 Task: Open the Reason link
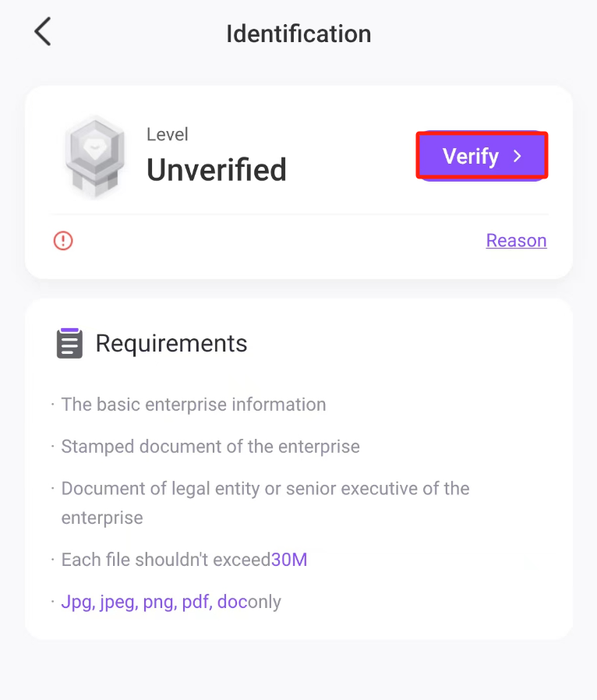tap(516, 241)
